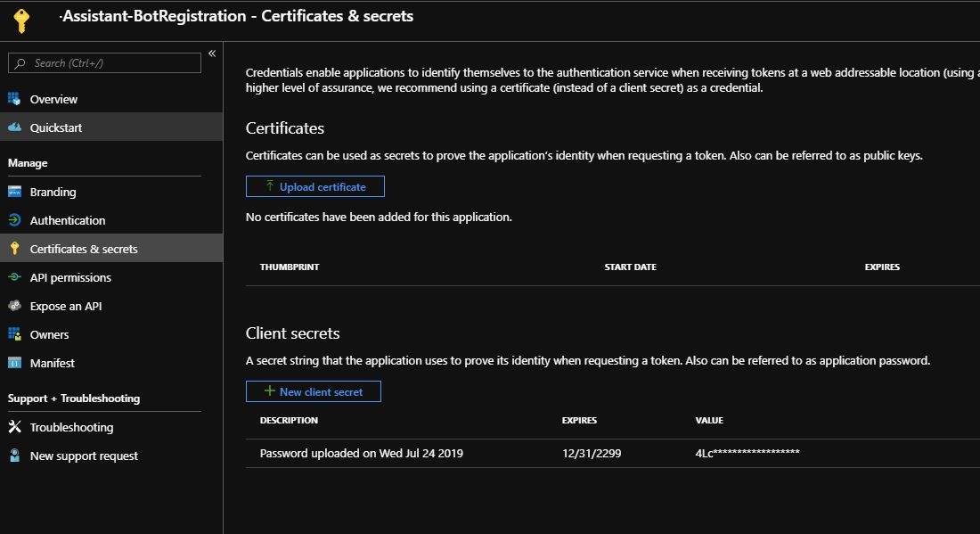Image resolution: width=980 pixels, height=534 pixels.
Task: Click the Expose an API icon
Action: [14, 306]
